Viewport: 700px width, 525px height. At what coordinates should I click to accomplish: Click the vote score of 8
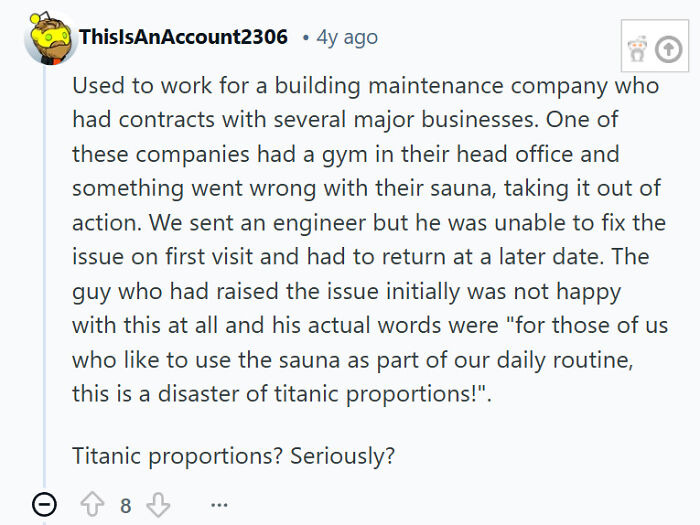tap(126, 505)
